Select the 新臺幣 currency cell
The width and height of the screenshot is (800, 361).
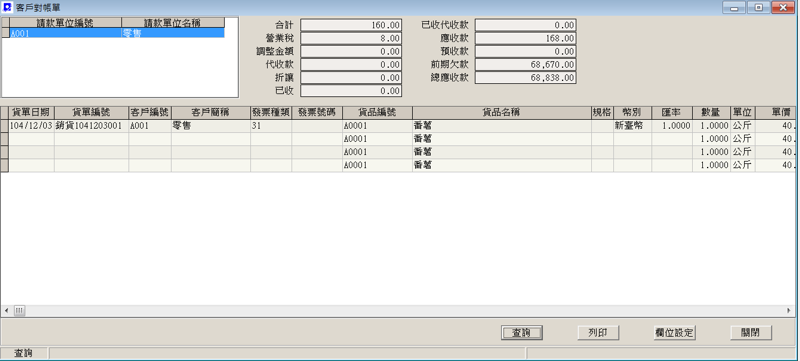point(633,126)
